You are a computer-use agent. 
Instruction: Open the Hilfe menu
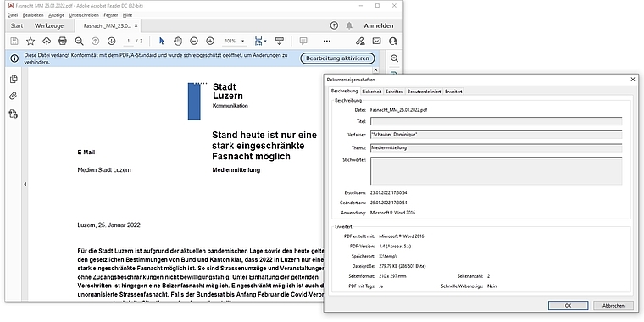[x=128, y=14]
